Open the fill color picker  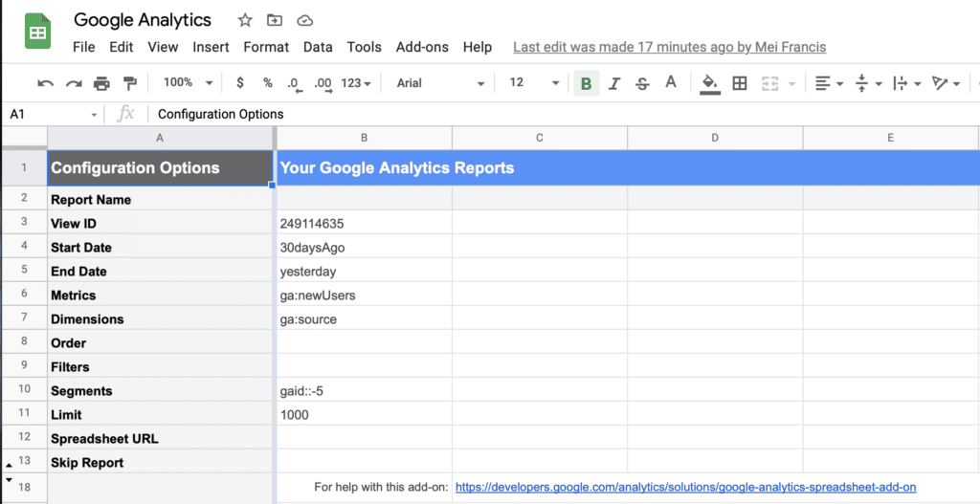coord(709,84)
